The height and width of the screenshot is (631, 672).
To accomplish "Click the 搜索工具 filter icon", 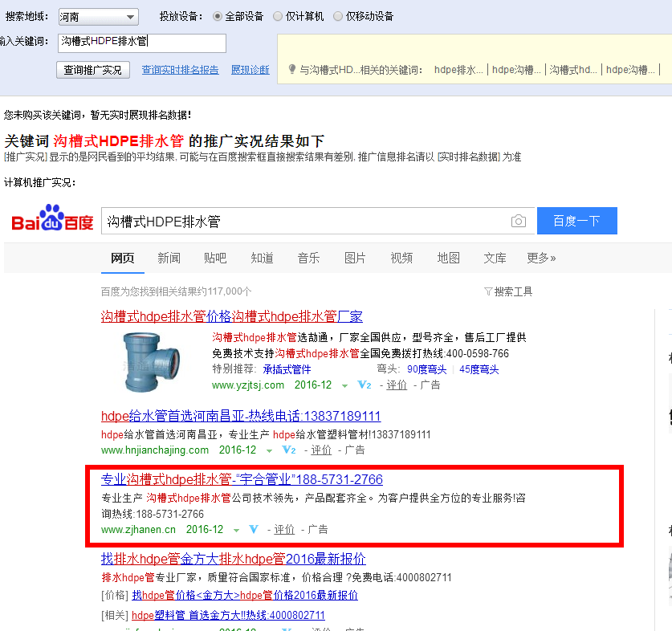I will pos(487,292).
